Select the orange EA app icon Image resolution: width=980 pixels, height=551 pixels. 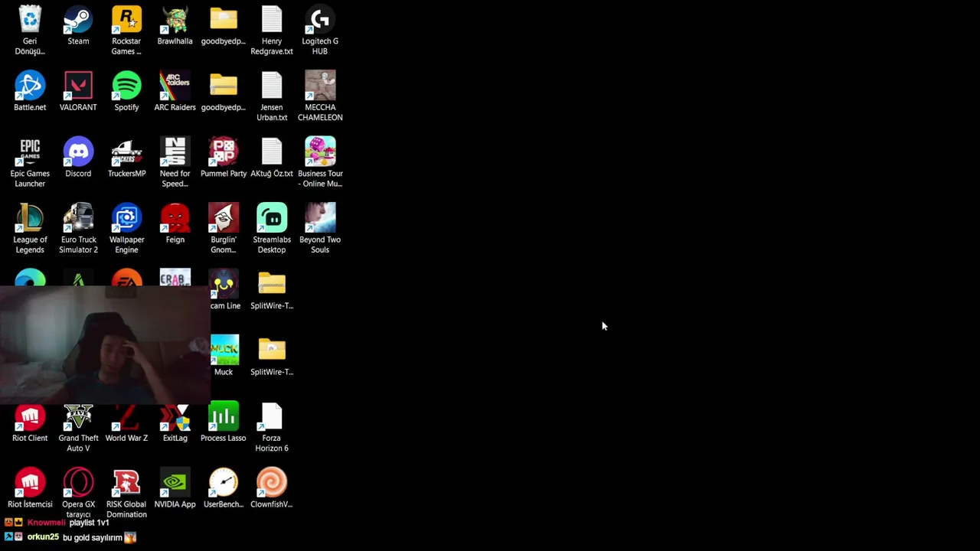126,279
